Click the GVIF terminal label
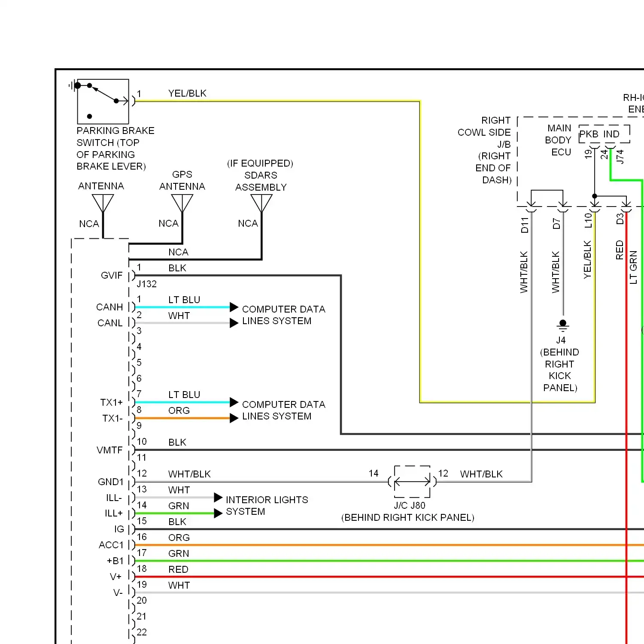This screenshot has width=644, height=644. (x=112, y=275)
